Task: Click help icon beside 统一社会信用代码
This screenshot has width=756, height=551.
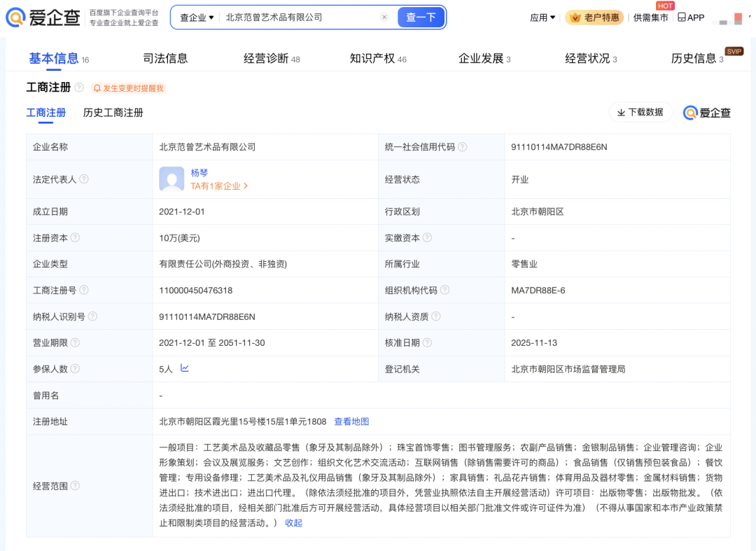Action: (463, 147)
